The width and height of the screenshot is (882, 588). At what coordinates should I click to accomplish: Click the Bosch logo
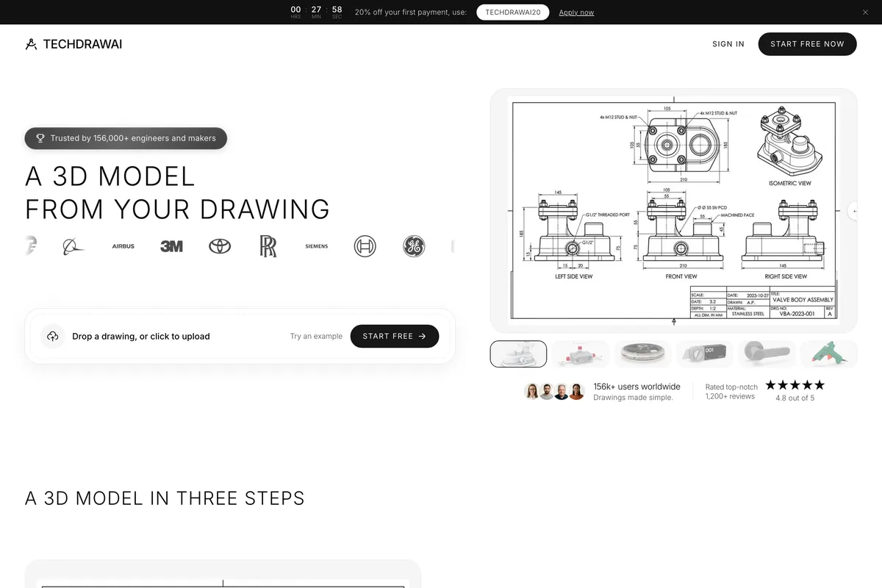point(365,246)
